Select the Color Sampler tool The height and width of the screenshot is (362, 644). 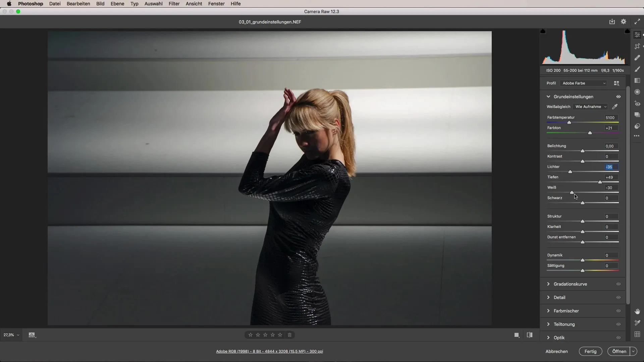(x=637, y=323)
